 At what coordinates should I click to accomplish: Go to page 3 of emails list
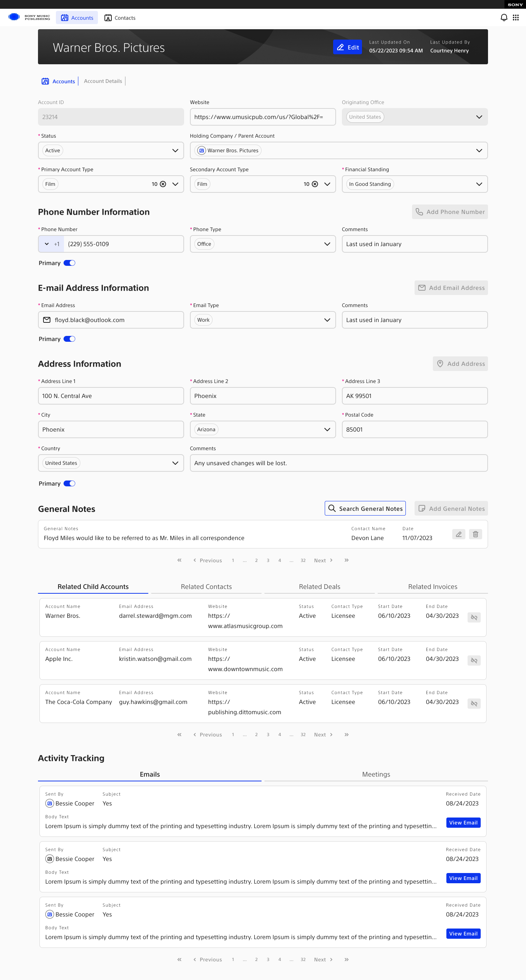[268, 960]
